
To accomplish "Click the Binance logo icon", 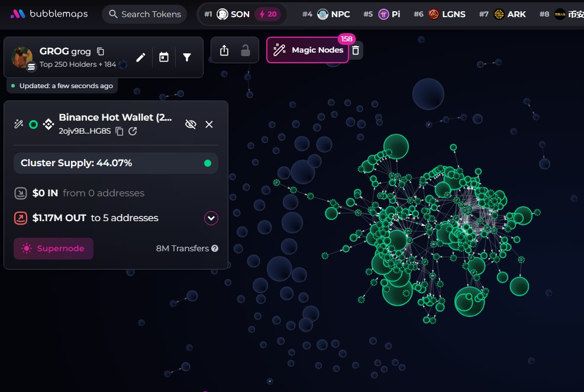I will 49,124.
